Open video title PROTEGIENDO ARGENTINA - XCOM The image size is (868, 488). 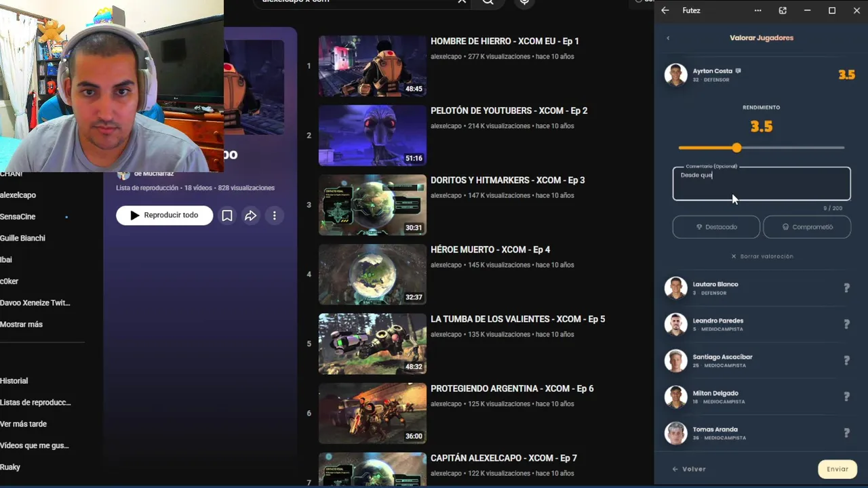pos(512,388)
